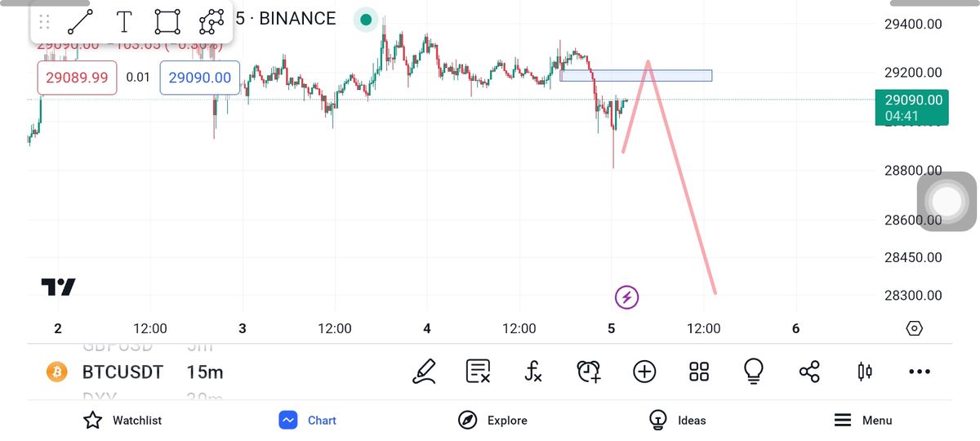Open the three-dots more options

point(919,372)
